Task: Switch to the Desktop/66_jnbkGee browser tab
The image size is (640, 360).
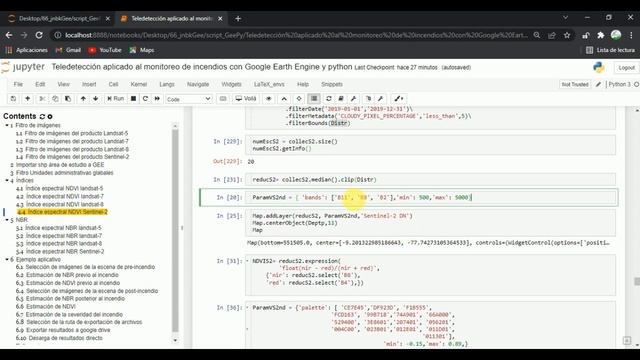Action: [x=59, y=19]
